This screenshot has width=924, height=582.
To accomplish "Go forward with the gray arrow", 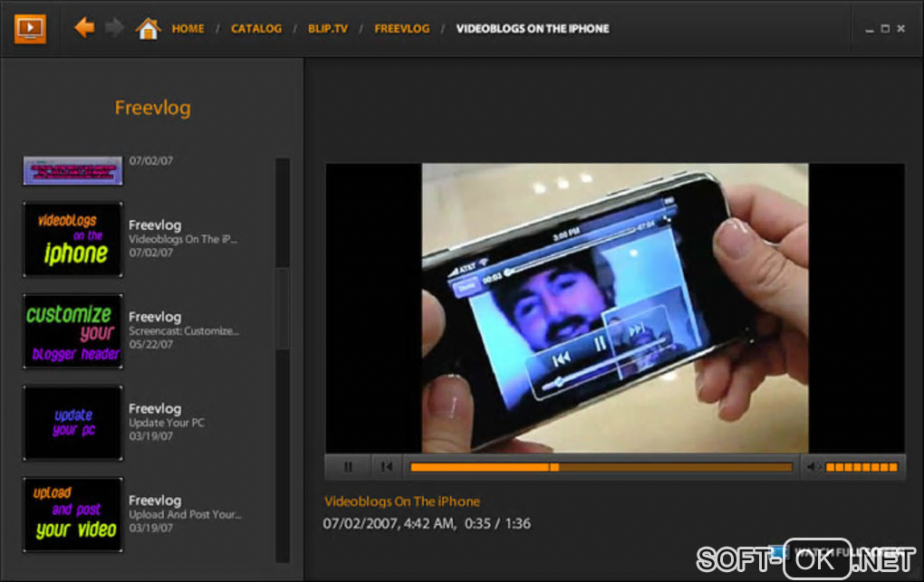I will coord(114,28).
